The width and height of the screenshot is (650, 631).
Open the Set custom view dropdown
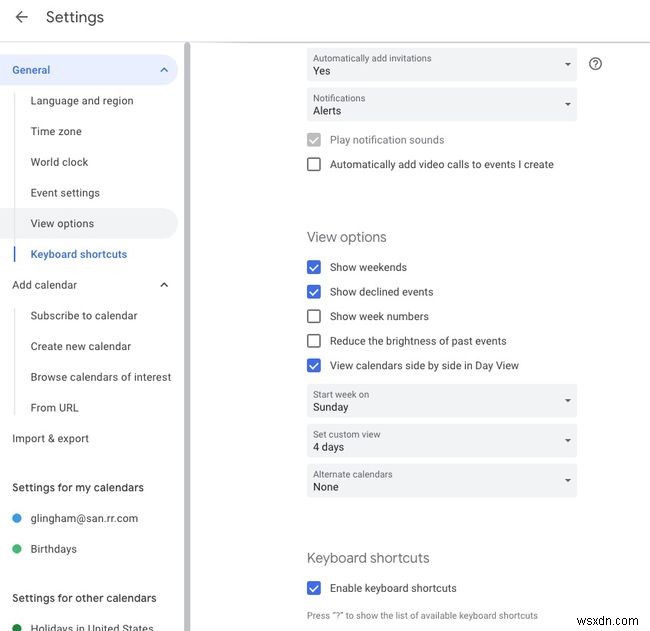[x=441, y=440]
